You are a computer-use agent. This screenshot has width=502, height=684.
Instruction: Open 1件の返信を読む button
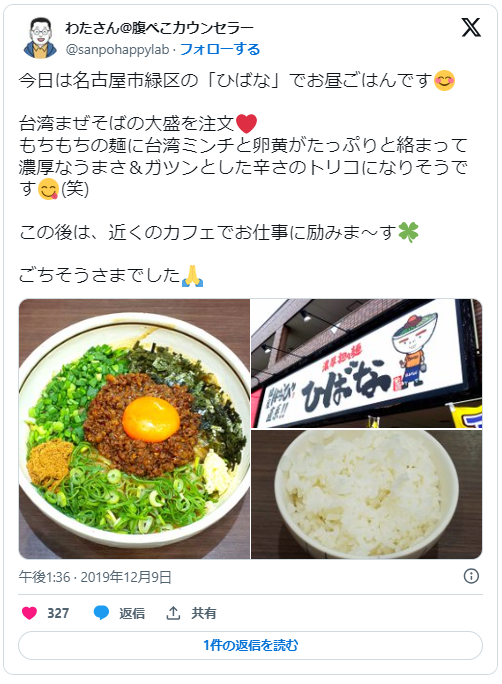point(250,645)
